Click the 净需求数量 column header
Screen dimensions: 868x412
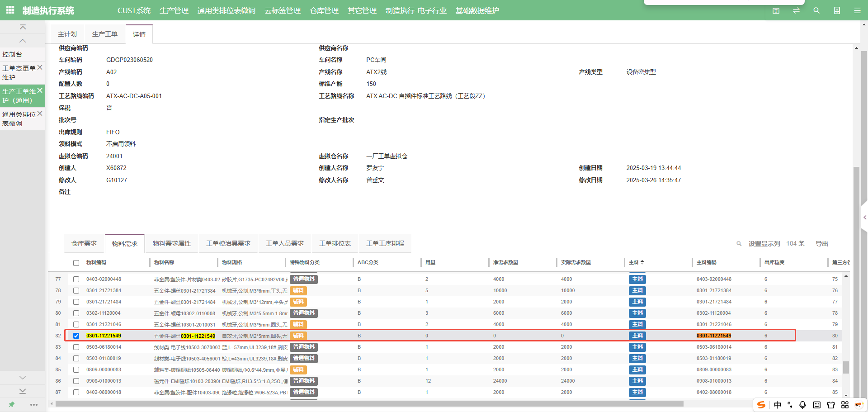click(505, 262)
